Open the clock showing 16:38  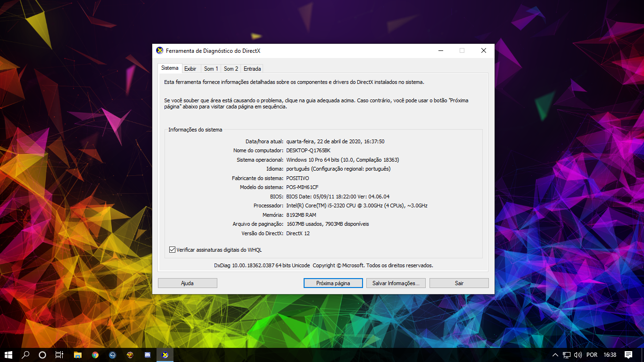(x=610, y=355)
